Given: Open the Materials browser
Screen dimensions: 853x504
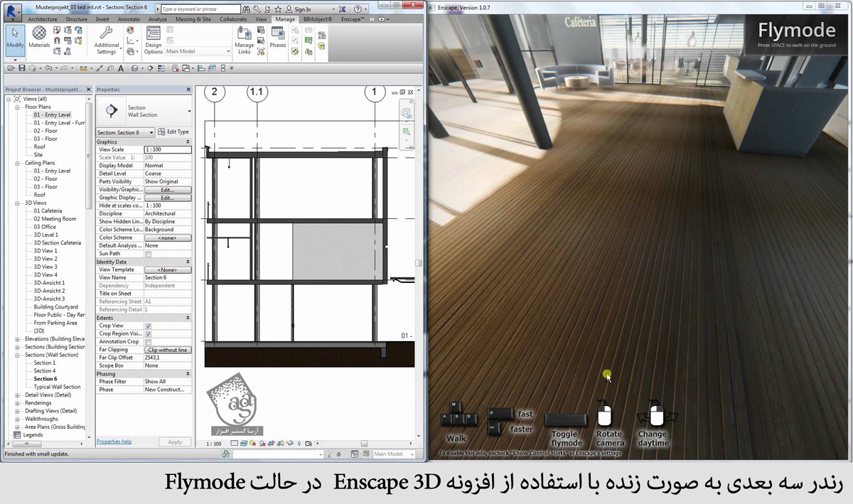Looking at the screenshot, I should tap(40, 38).
